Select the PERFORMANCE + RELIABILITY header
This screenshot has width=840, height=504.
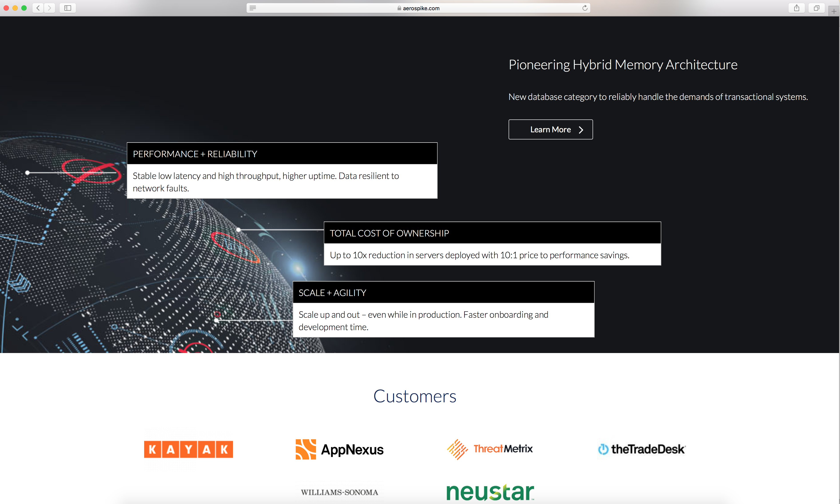click(282, 153)
